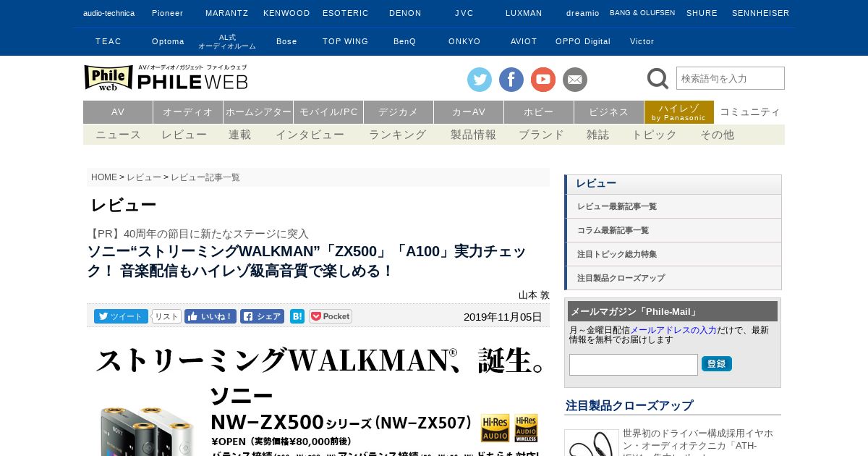Go to HOME in the breadcrumb
Image resolution: width=868 pixels, height=456 pixels.
pyautogui.click(x=104, y=177)
